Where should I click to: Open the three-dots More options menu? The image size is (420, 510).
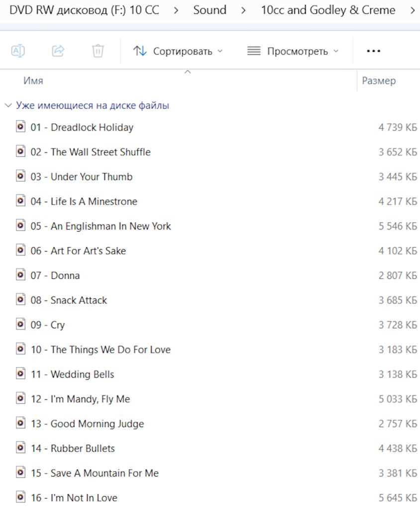[374, 51]
